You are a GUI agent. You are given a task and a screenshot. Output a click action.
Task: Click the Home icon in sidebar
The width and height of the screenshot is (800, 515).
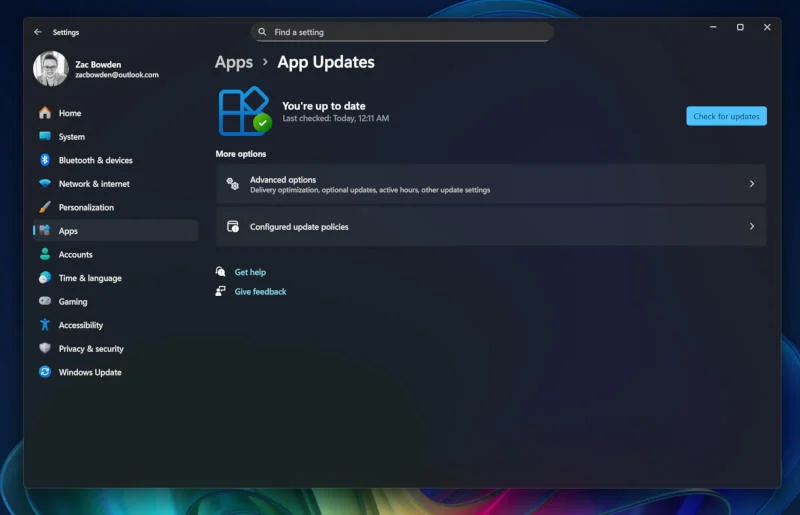[45, 113]
